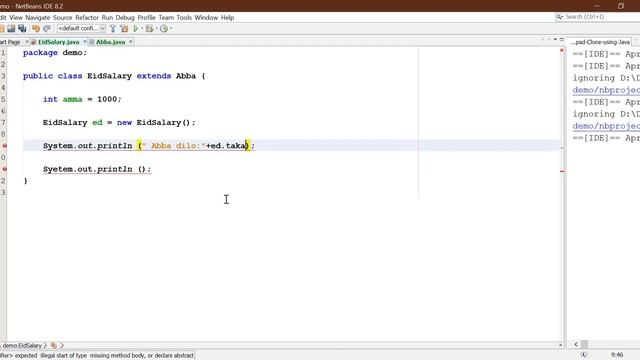Image resolution: width=640 pixels, height=360 pixels.
Task: Switch to the EidSalary.java tab
Action: pos(58,42)
